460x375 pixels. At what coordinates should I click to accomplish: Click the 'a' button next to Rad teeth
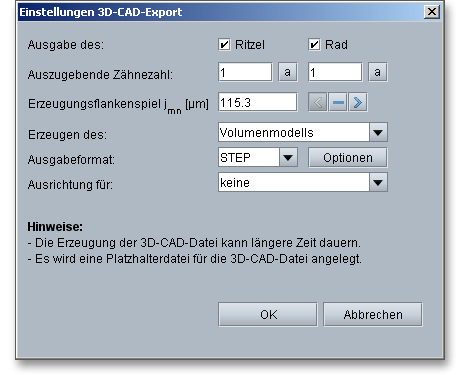tap(377, 72)
